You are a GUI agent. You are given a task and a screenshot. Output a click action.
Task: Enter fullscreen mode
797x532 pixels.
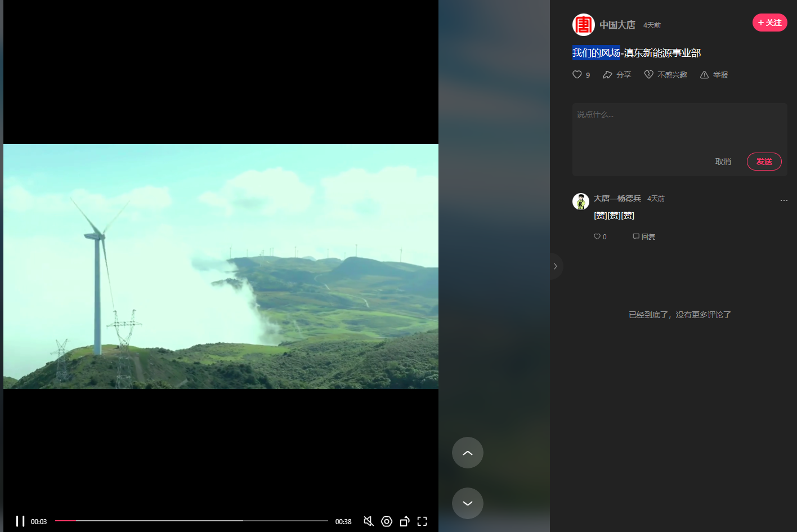click(422, 521)
